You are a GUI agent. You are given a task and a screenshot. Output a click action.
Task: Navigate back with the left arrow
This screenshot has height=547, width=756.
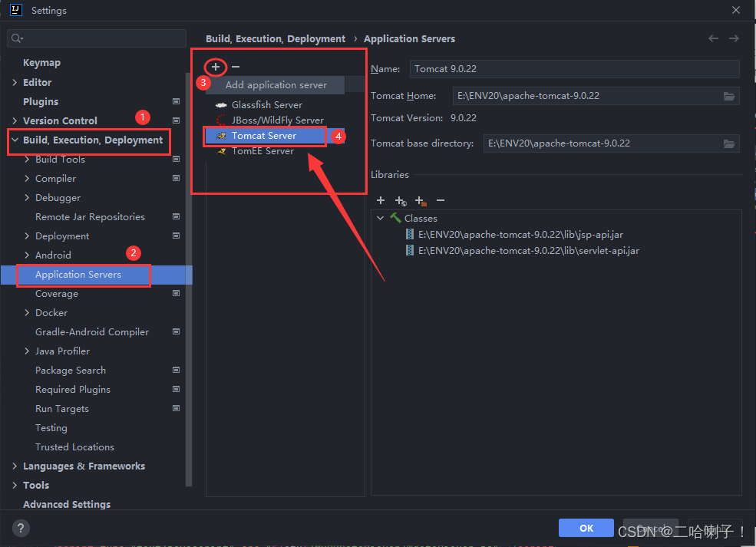(x=713, y=38)
